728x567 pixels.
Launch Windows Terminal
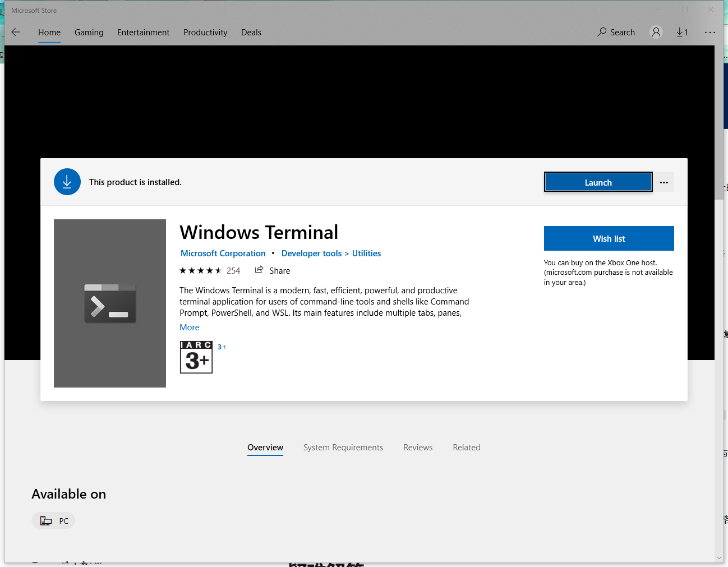click(x=598, y=182)
